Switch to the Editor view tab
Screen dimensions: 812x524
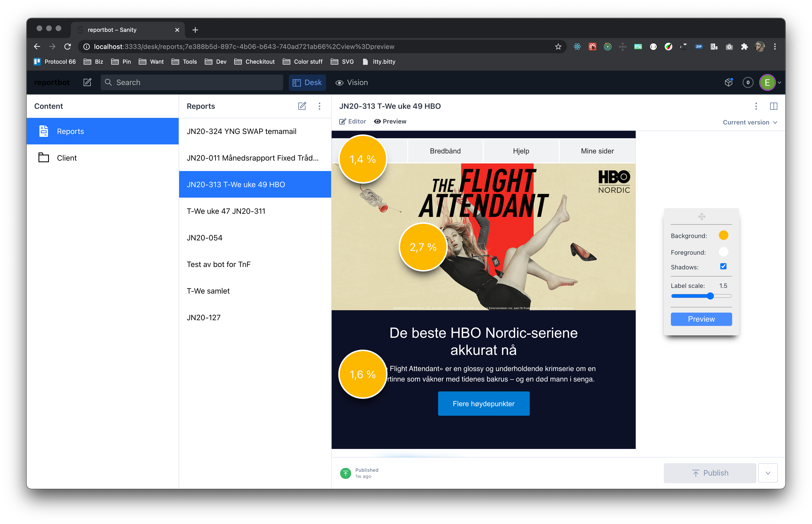coord(353,121)
